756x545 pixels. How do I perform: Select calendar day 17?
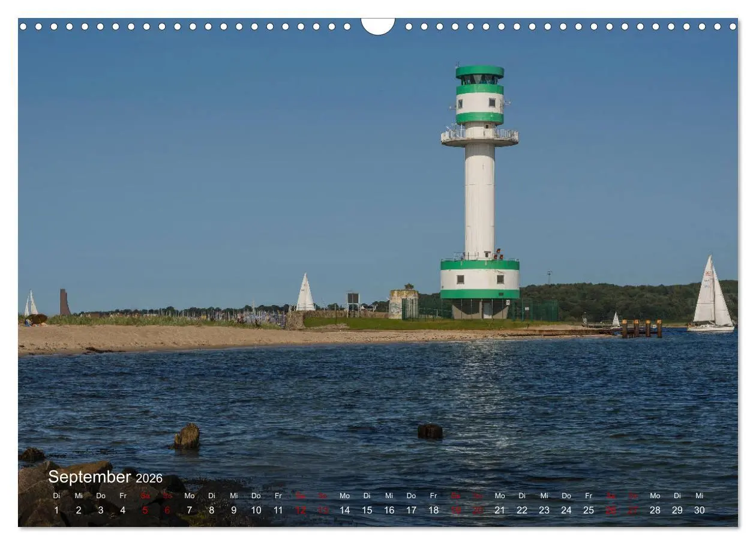[412, 510]
